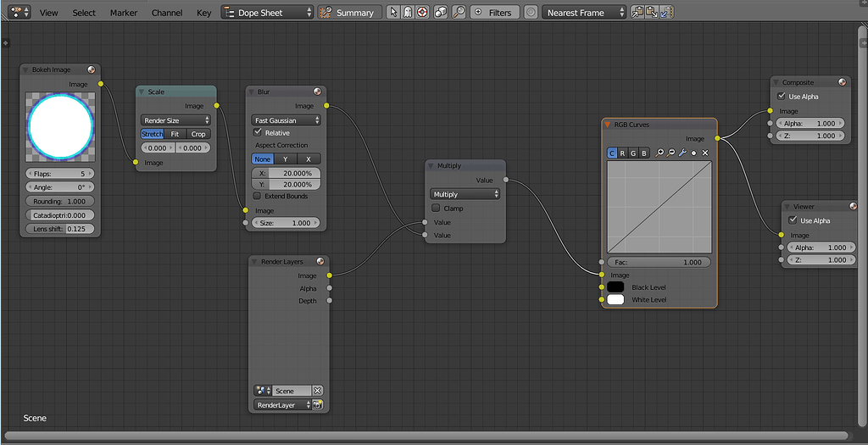Toggle Use Alpha in the Composite node
Screen dimensions: 868x445
click(x=781, y=97)
